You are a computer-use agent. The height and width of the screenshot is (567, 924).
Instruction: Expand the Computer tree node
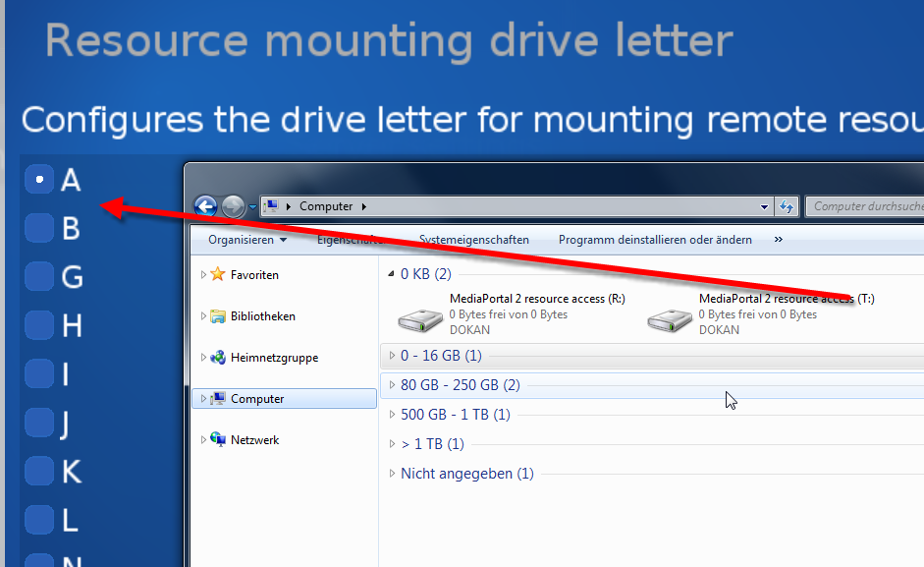[x=203, y=399]
